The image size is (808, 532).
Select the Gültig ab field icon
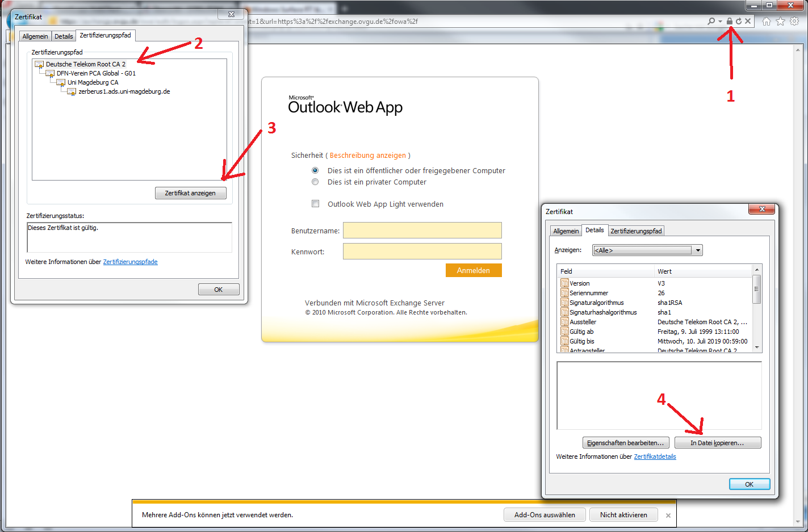click(564, 332)
